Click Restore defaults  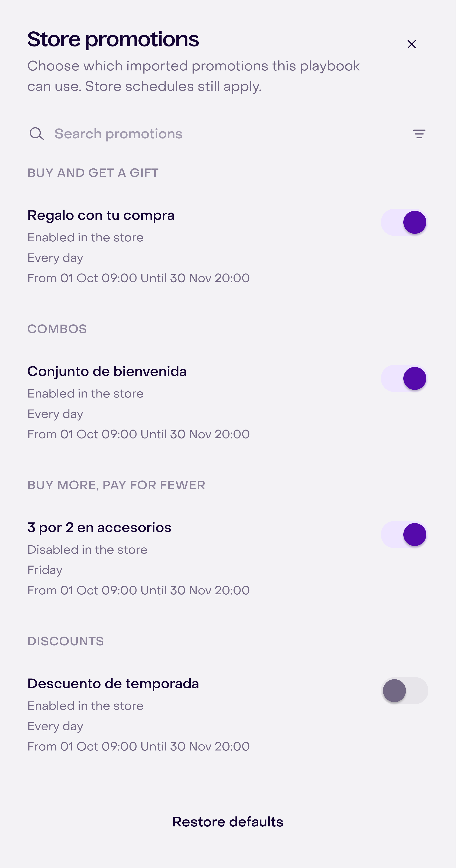(228, 822)
